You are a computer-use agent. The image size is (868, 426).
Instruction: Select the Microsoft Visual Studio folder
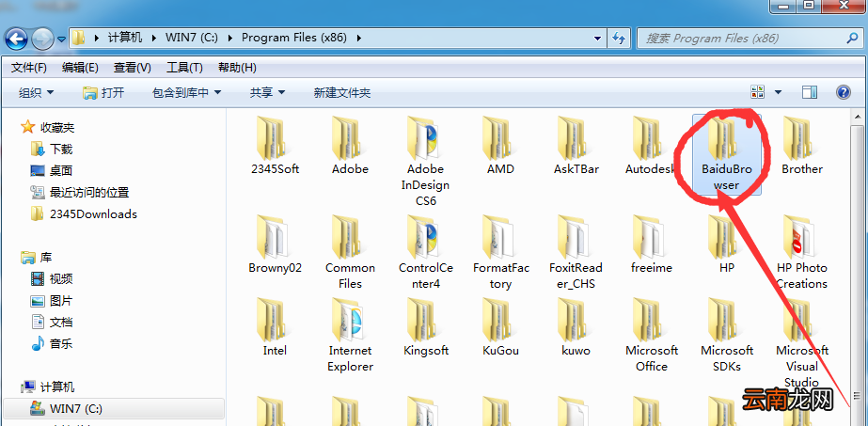(801, 343)
